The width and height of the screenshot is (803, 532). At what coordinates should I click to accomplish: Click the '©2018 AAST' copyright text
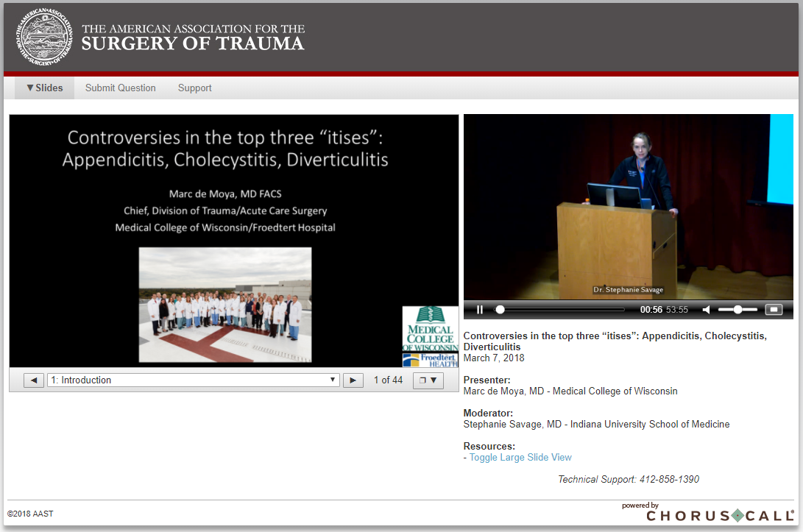pos(30,514)
